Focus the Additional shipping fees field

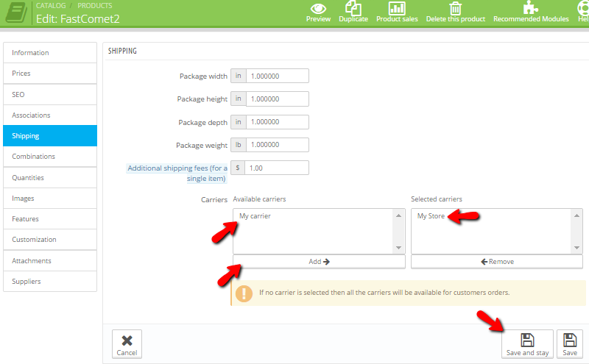(x=277, y=168)
